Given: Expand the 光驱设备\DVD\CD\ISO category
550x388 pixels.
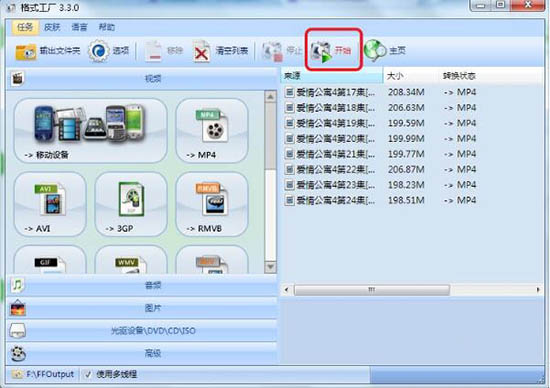Looking at the screenshot, I should (142, 330).
